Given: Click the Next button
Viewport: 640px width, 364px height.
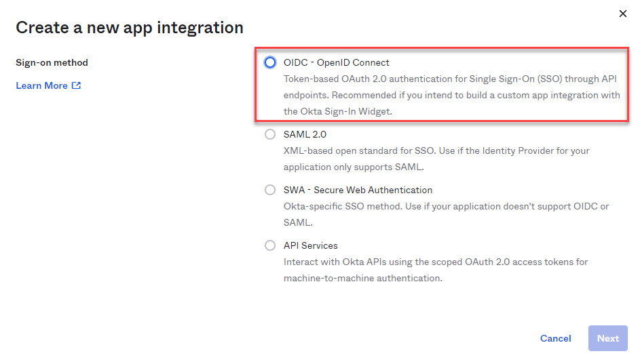Looking at the screenshot, I should click(607, 338).
